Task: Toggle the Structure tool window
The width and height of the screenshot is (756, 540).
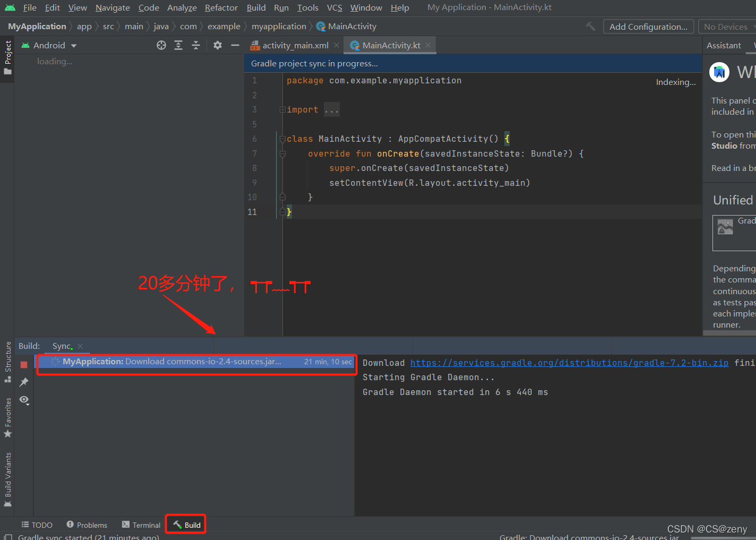Action: point(7,362)
